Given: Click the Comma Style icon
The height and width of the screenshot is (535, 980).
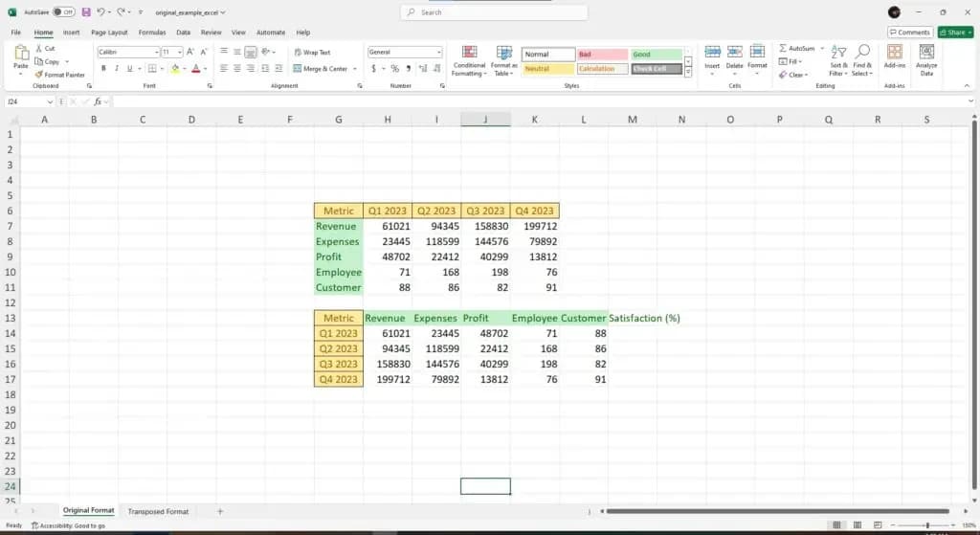Looking at the screenshot, I should [408, 68].
